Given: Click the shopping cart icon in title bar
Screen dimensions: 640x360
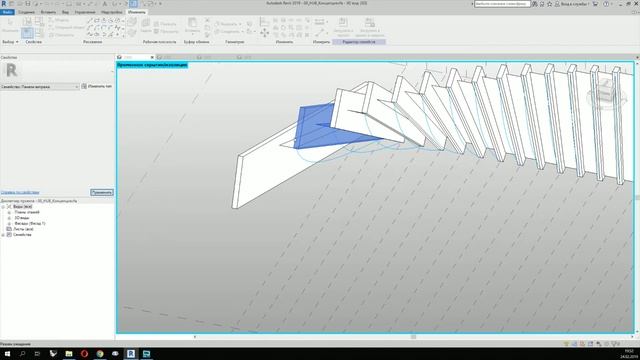Looking at the screenshot, I should 595,4.
